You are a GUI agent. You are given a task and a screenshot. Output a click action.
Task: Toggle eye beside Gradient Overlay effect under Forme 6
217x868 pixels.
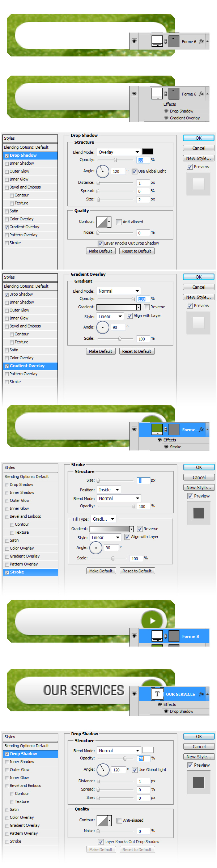coord(166,118)
